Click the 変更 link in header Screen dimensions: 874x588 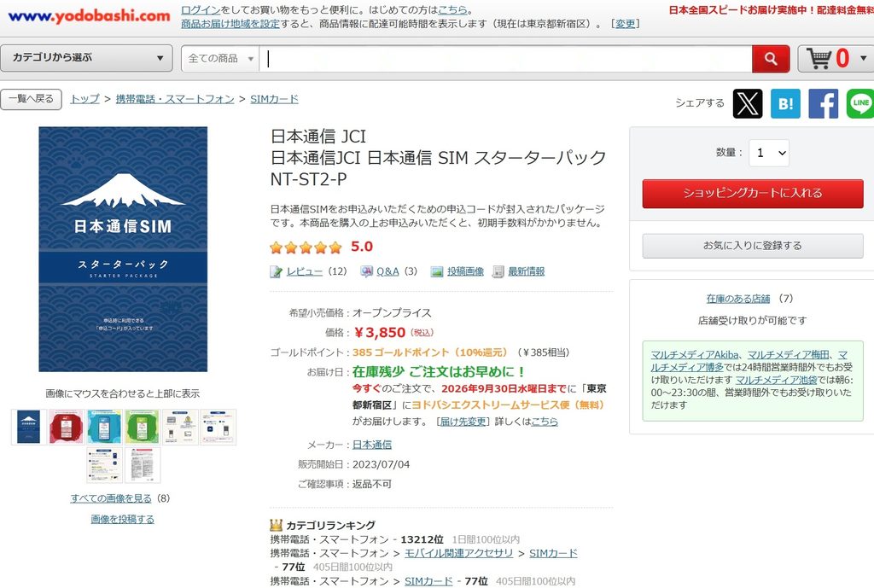(625, 23)
